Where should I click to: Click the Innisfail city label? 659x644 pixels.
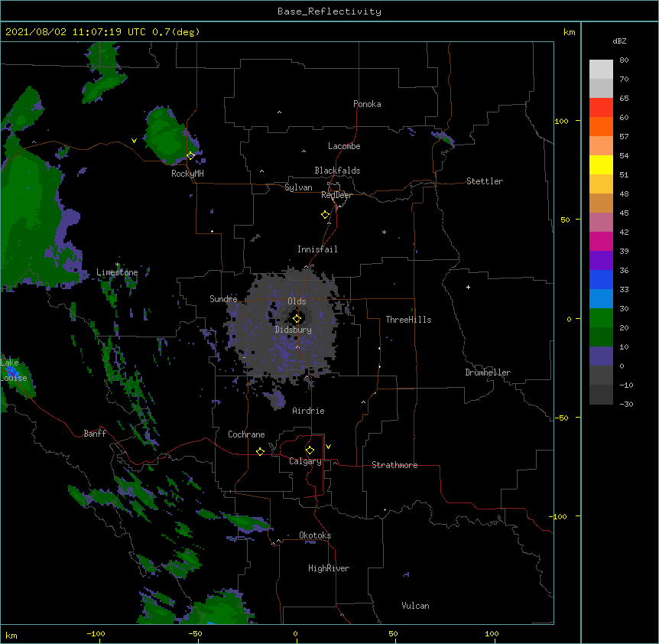317,249
